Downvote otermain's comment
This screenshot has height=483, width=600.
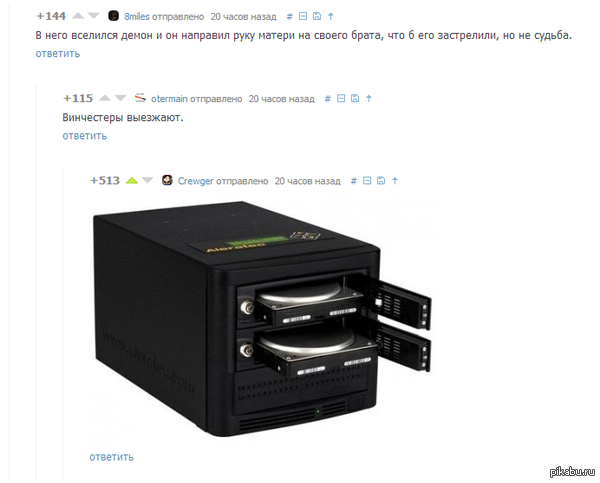(121, 98)
